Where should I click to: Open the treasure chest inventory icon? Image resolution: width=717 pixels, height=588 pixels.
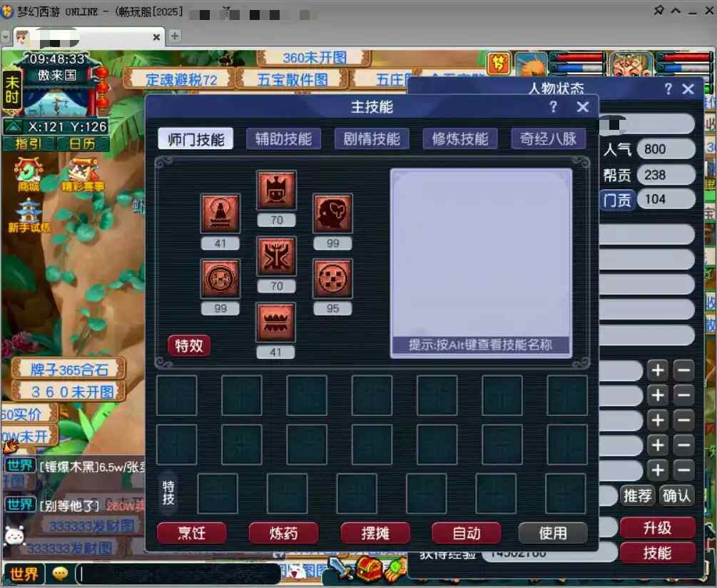tap(368, 569)
